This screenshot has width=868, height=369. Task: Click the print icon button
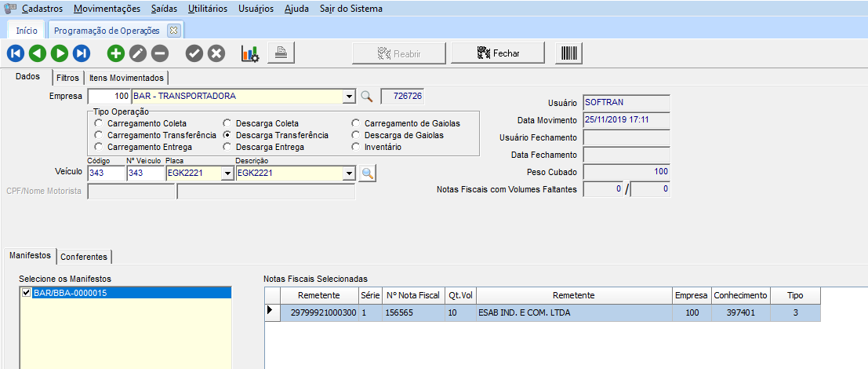281,53
